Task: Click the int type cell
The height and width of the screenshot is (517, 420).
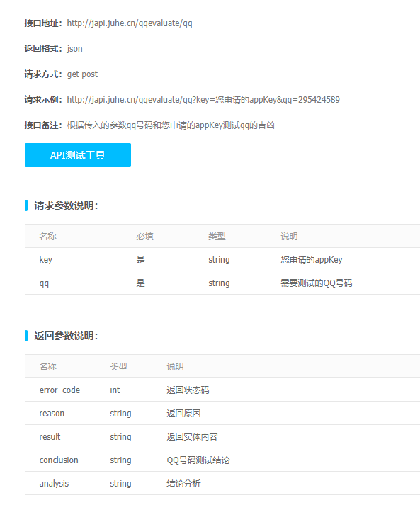Action: tap(115, 390)
